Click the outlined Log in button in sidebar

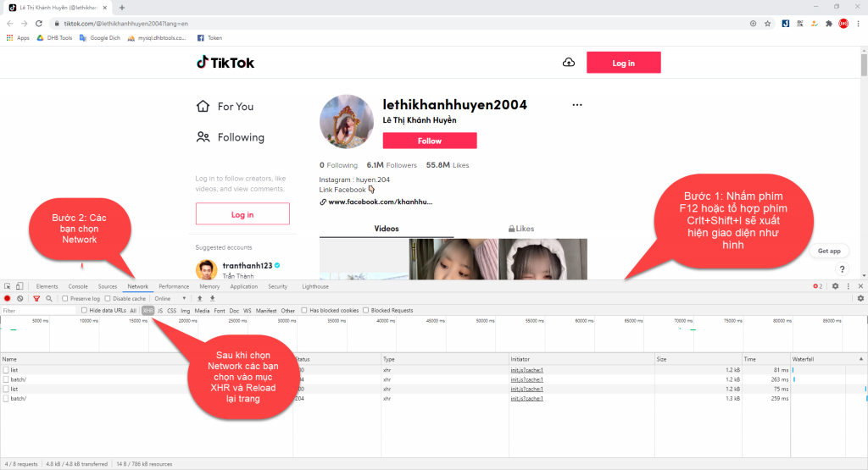pos(242,214)
